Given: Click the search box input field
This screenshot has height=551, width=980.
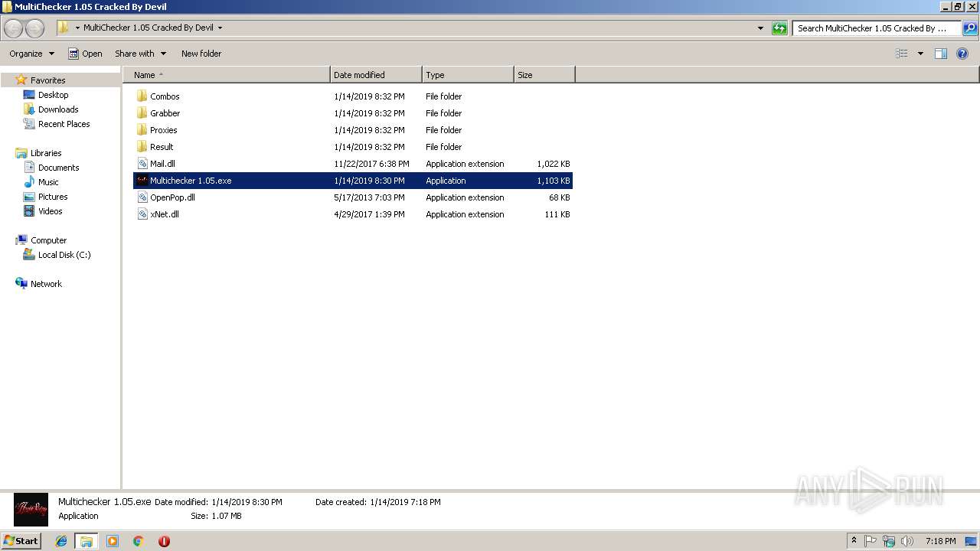Looking at the screenshot, I should tap(877, 28).
